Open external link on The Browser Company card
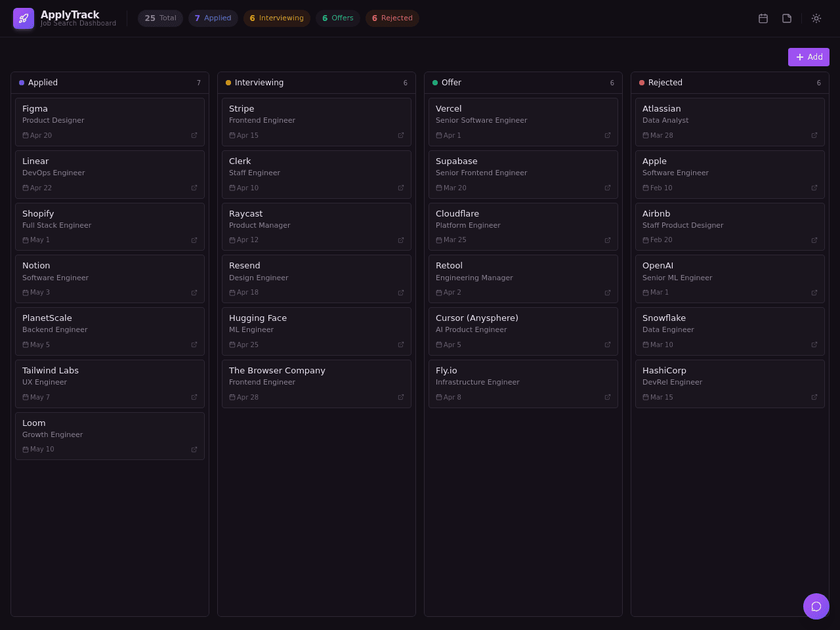Screen dimensions: 840x630 coord(401,397)
